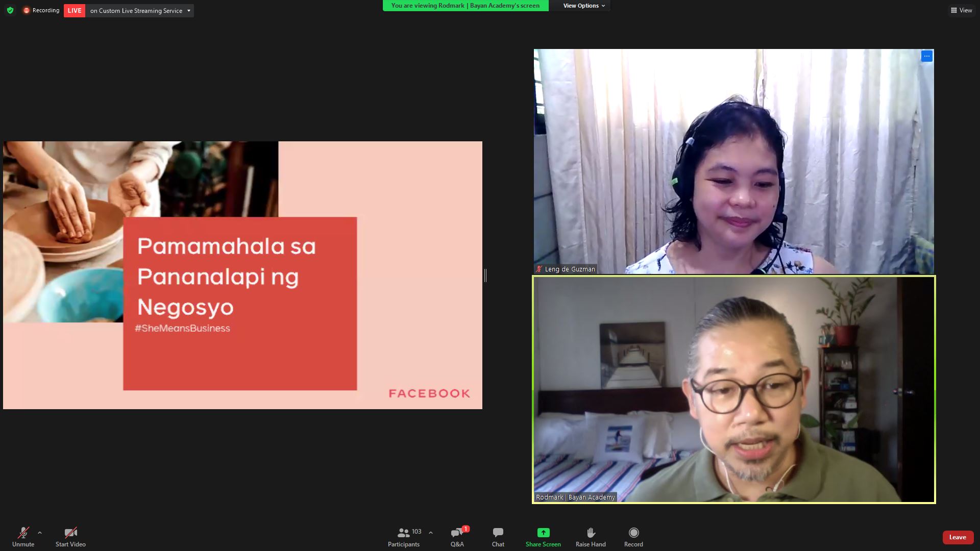
Task: Leave the meeting
Action: pos(958,537)
